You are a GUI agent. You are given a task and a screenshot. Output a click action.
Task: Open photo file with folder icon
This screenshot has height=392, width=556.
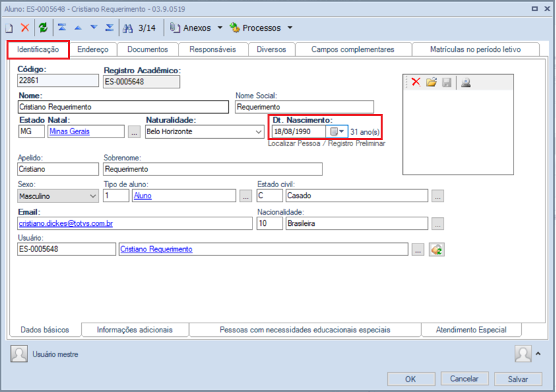pyautogui.click(x=431, y=82)
